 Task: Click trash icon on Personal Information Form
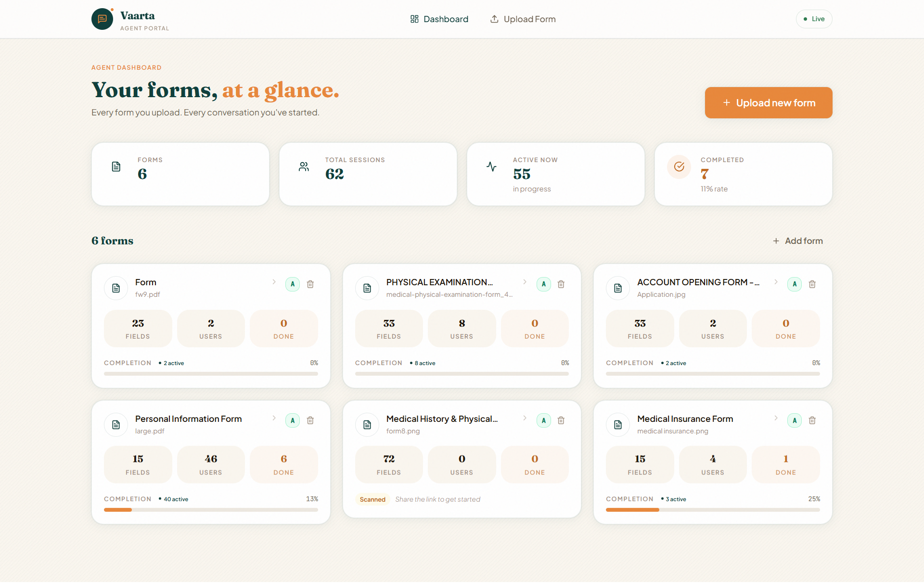tap(310, 420)
